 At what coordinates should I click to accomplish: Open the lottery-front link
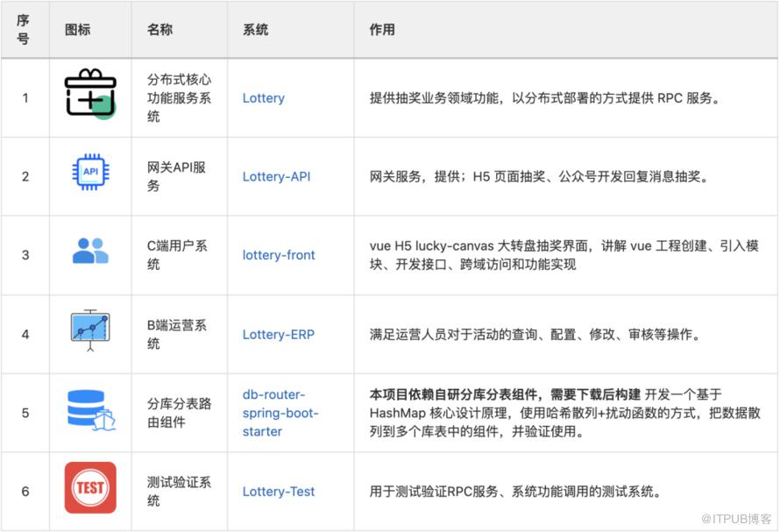279,255
